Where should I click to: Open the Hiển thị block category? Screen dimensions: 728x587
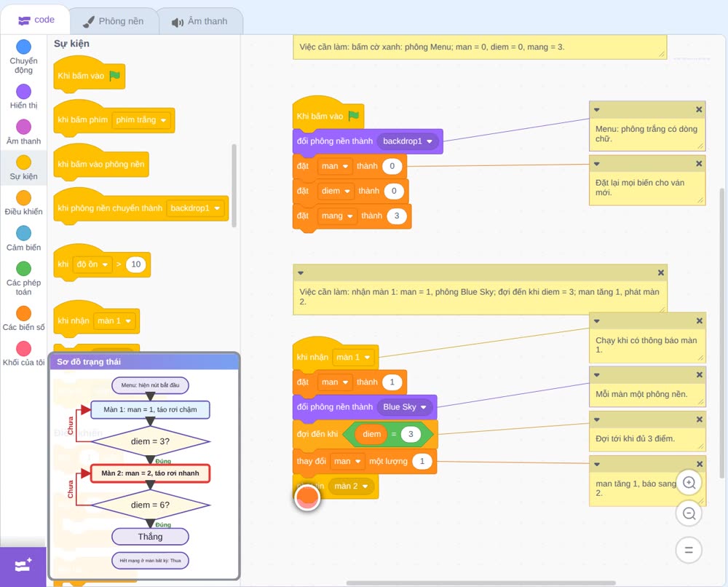click(23, 97)
